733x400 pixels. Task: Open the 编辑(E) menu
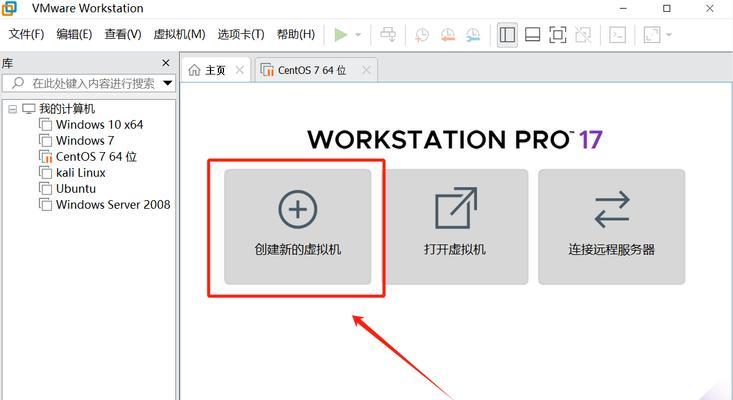[x=74, y=34]
